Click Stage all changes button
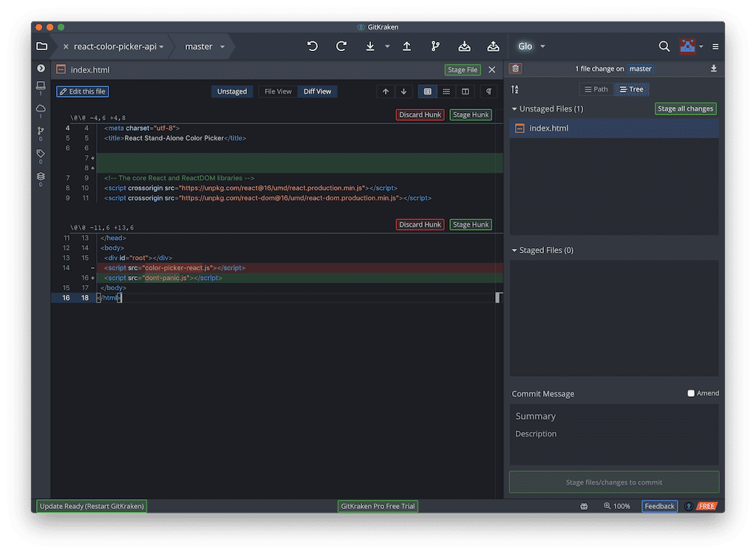Viewport: 756px width, 554px height. click(x=685, y=109)
